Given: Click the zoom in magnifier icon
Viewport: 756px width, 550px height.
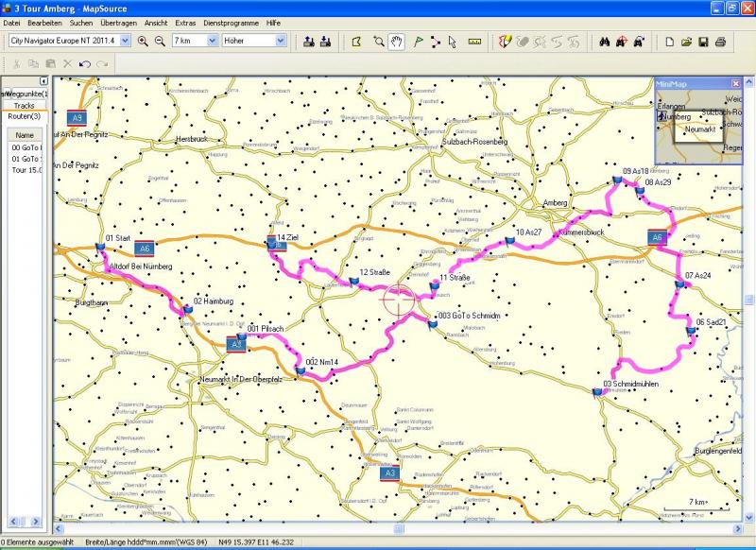Looking at the screenshot, I should coord(143,41).
